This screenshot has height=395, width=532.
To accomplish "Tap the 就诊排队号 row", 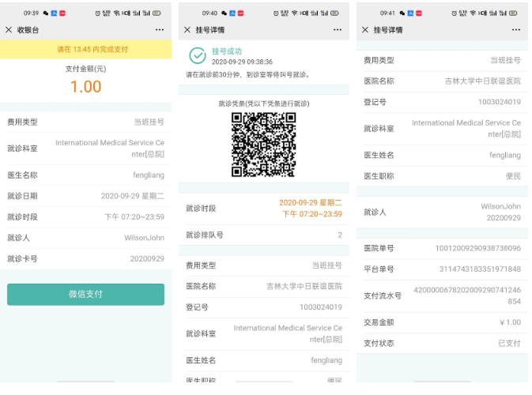I will pyautogui.click(x=263, y=235).
